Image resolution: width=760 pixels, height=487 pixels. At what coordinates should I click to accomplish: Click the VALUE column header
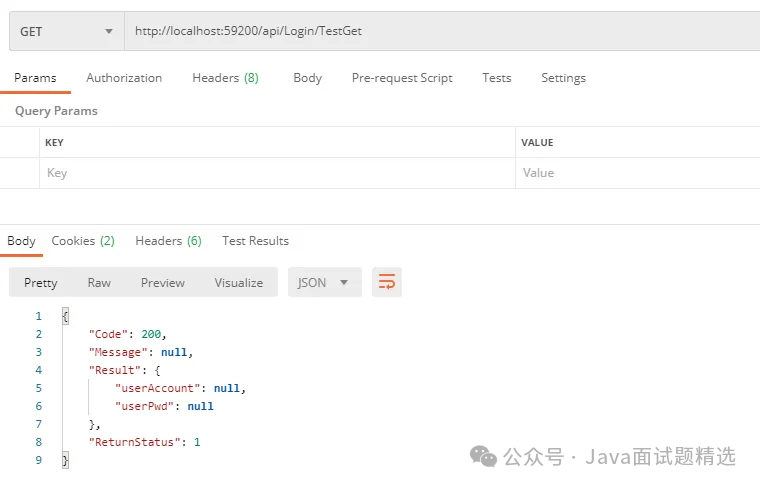(x=537, y=142)
